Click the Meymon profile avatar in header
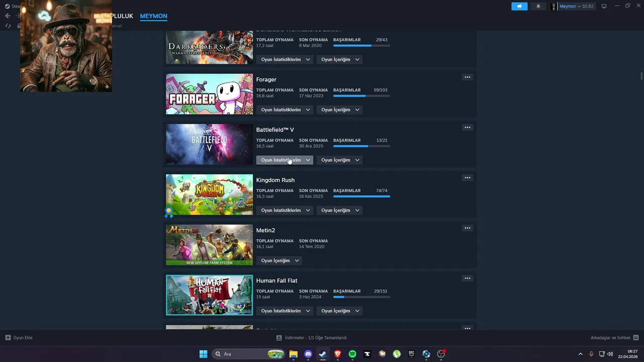 554,6
